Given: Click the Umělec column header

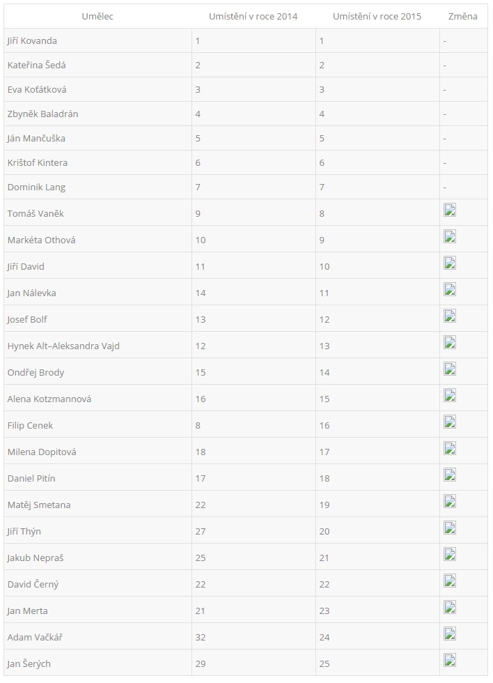Looking at the screenshot, I should 98,17.
